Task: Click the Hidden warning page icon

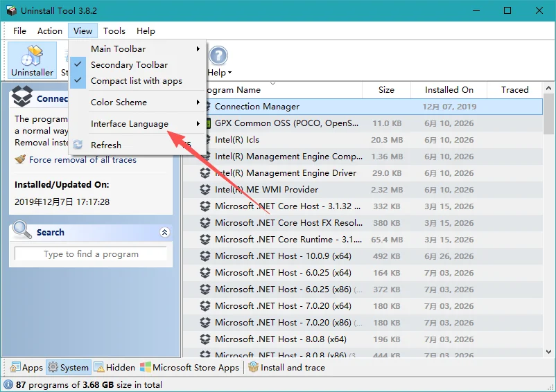Action: 99,367
